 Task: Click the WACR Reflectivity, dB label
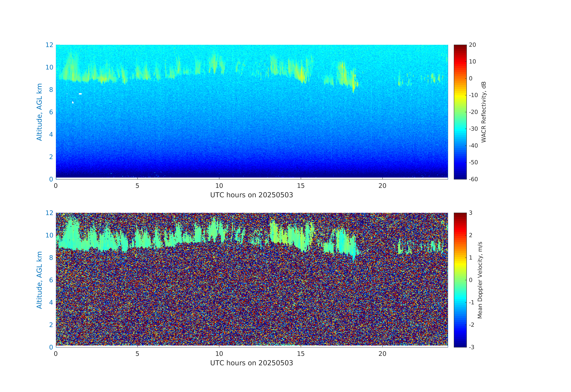pyautogui.click(x=484, y=112)
